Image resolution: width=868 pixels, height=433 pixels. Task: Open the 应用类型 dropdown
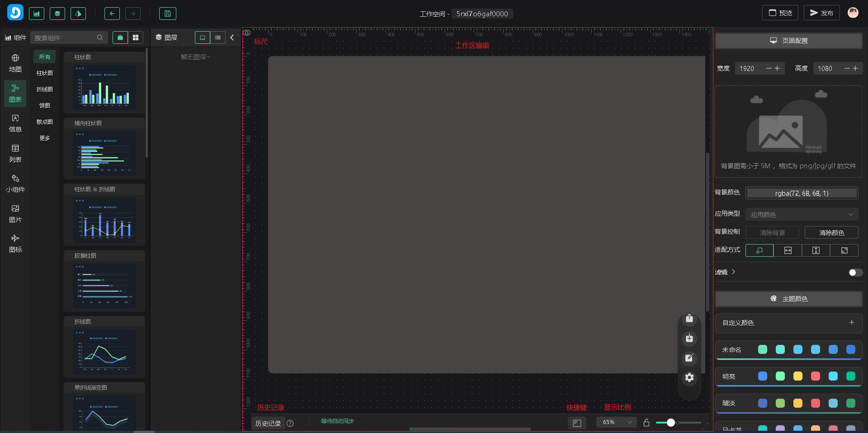802,215
